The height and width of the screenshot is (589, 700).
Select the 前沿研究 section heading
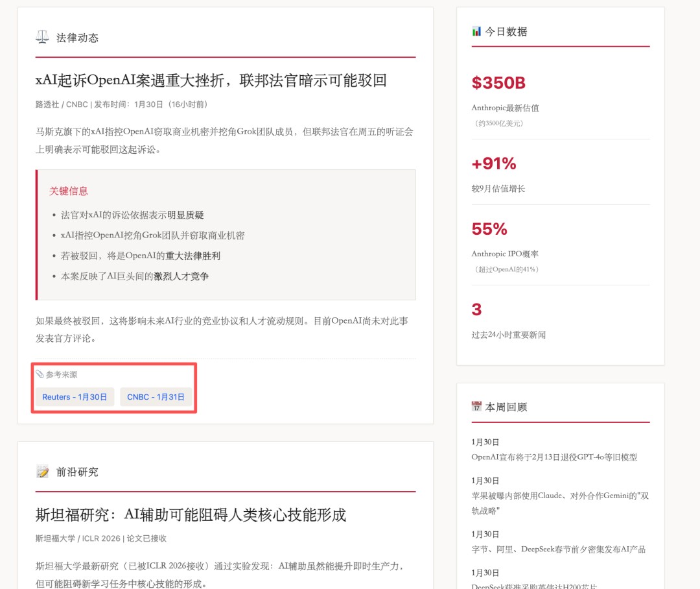point(77,472)
